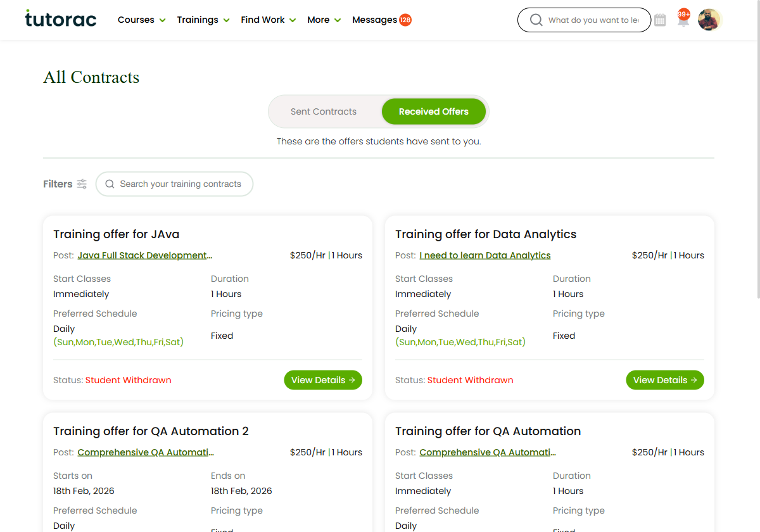The width and height of the screenshot is (760, 532).
Task: Switch to the Received Offers tab
Action: 434,111
